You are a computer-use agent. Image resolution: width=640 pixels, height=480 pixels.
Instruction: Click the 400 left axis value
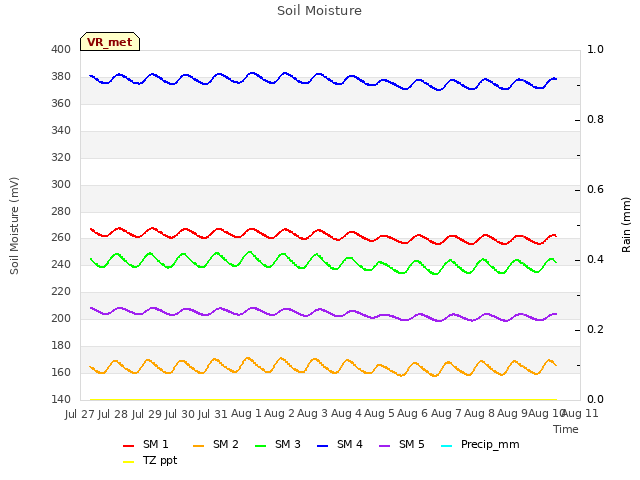[x=61, y=50]
